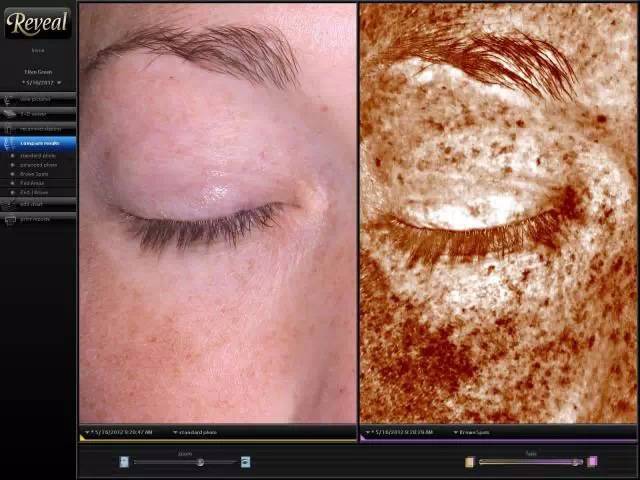Click the tan swatch beside the fade slider

(x=470, y=462)
